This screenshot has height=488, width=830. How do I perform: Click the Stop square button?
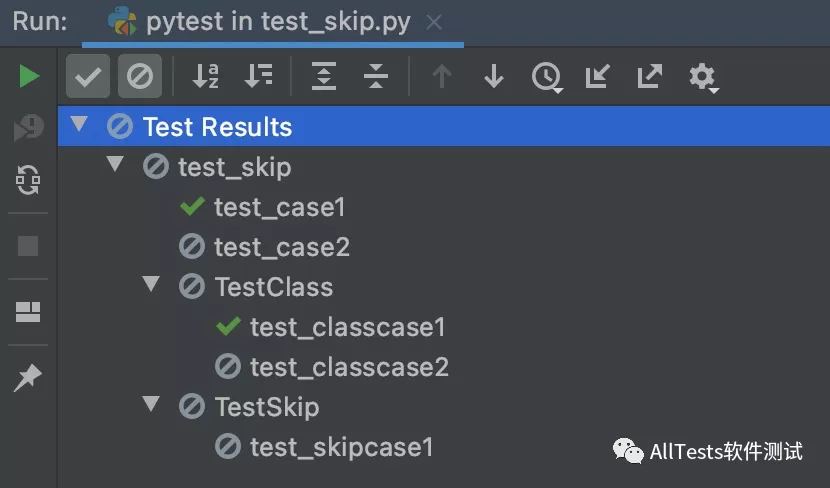pos(28,246)
